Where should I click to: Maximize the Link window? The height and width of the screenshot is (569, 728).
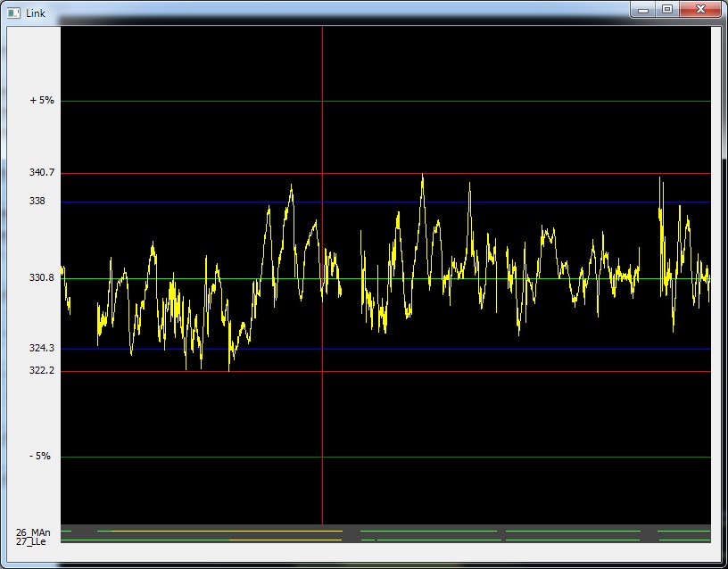coord(667,9)
